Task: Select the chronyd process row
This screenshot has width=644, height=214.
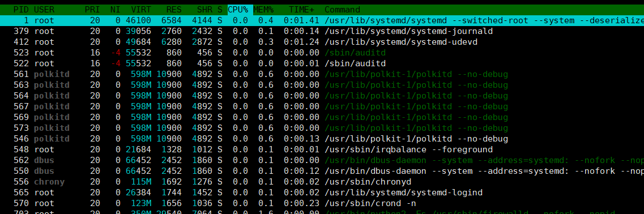Action: coord(322,182)
